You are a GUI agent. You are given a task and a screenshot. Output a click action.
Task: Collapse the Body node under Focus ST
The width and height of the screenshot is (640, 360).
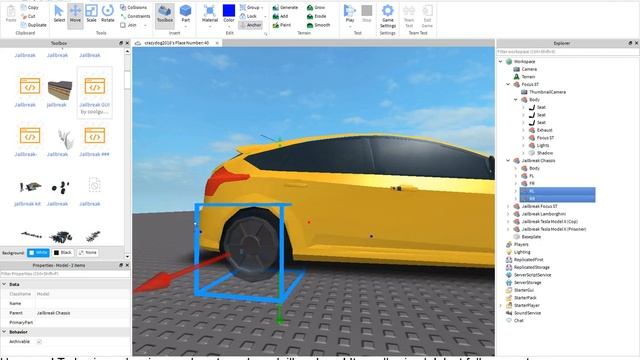[x=516, y=100]
